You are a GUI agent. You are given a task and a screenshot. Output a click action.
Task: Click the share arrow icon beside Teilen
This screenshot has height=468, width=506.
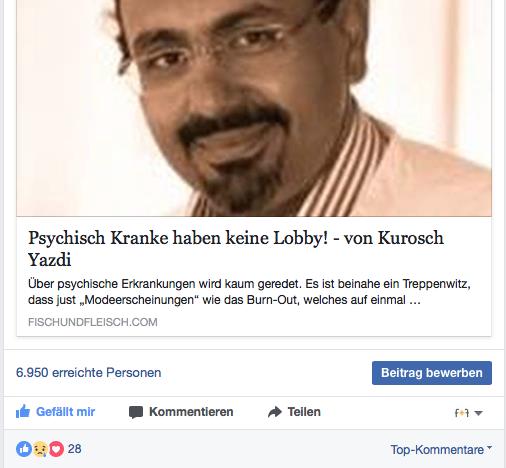(275, 412)
